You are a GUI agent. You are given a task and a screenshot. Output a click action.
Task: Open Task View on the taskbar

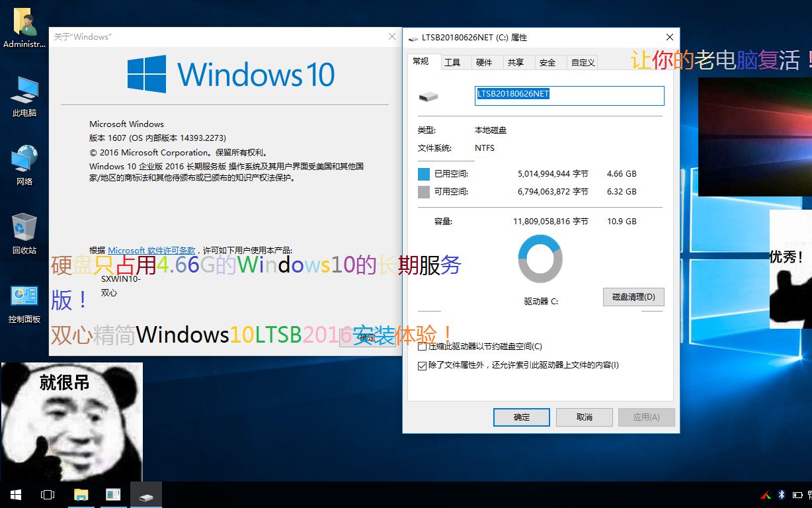point(46,494)
